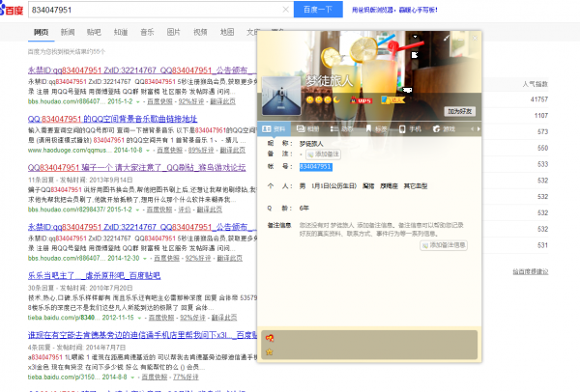Screen dimensions: 580x392
Task: Click 评价 link on the bbs.houdao.com/r8298437 result
Action: click(185, 210)
